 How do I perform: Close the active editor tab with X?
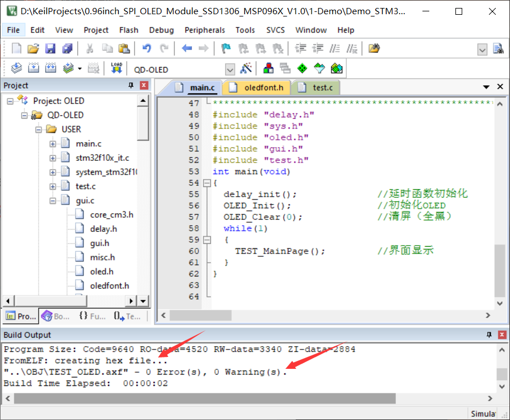coord(500,86)
